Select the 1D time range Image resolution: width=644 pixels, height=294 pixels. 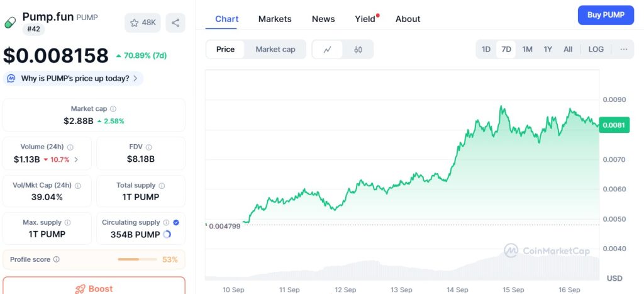486,49
